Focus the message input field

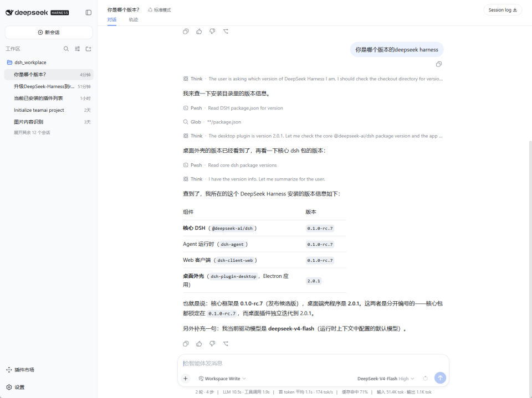click(x=313, y=364)
